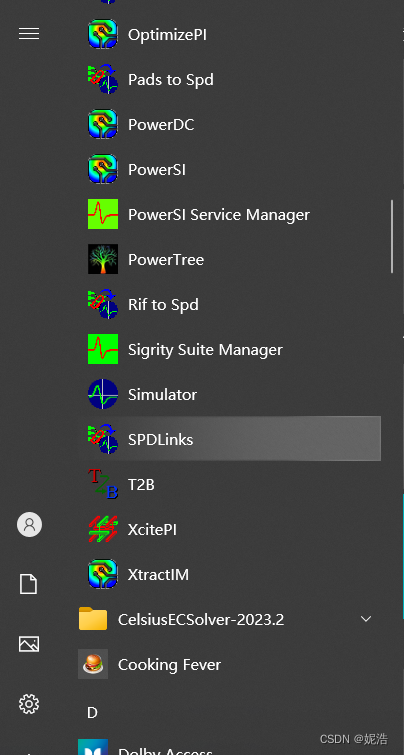Expand the CelsiusECSolver-2023.2 folder chevron
404x755 pixels.
(x=366, y=619)
